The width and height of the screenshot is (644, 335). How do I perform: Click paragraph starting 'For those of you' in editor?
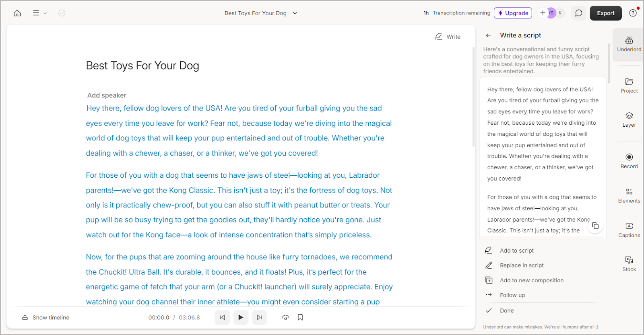pos(239,205)
